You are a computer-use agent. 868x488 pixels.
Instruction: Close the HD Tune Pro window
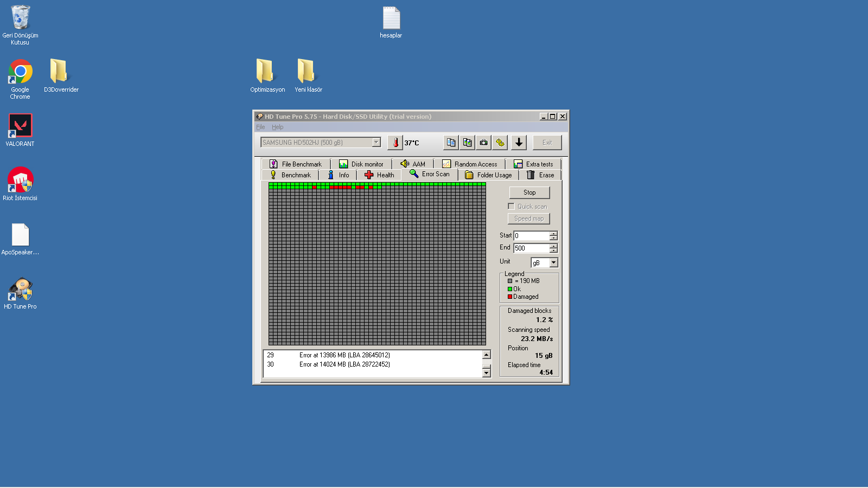click(x=563, y=117)
